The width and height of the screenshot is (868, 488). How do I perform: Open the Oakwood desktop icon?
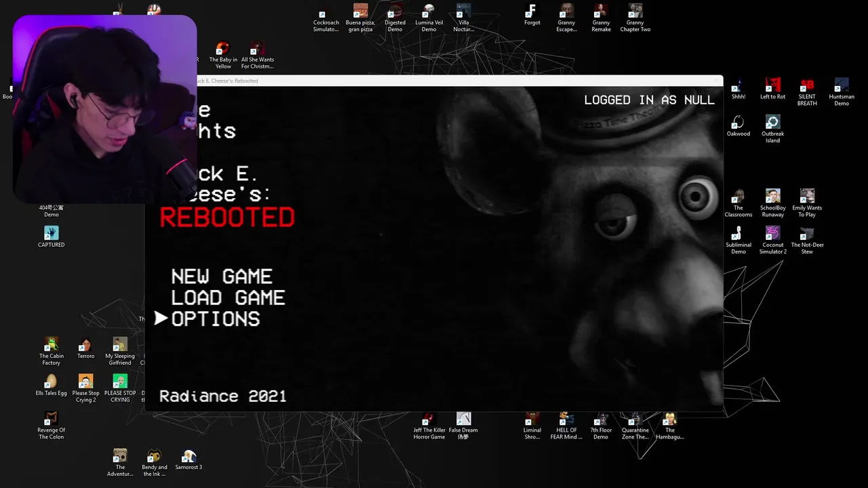coord(738,126)
